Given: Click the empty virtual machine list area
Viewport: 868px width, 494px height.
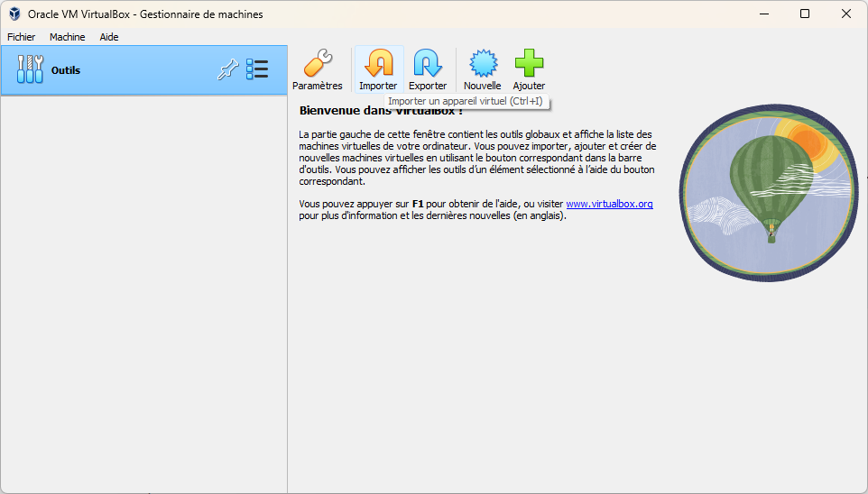Looking at the screenshot, I should 143,288.
